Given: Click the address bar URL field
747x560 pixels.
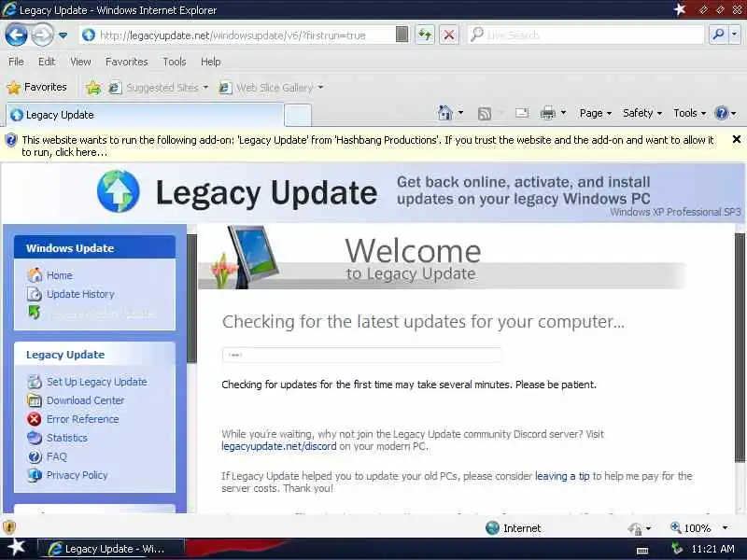Looking at the screenshot, I should click(x=237, y=35).
